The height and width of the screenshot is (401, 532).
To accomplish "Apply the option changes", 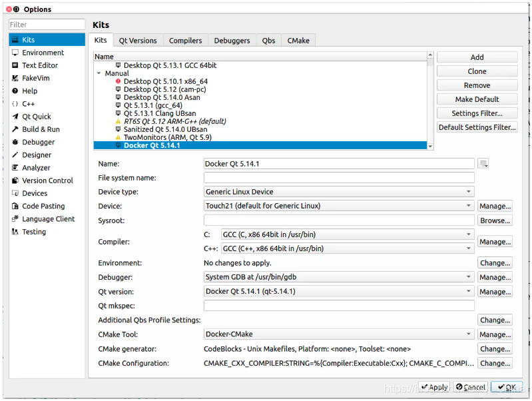I will pos(434,387).
